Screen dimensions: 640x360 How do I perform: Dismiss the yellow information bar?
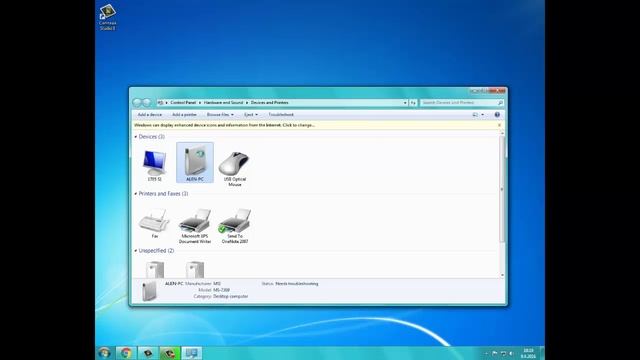pyautogui.click(x=499, y=125)
